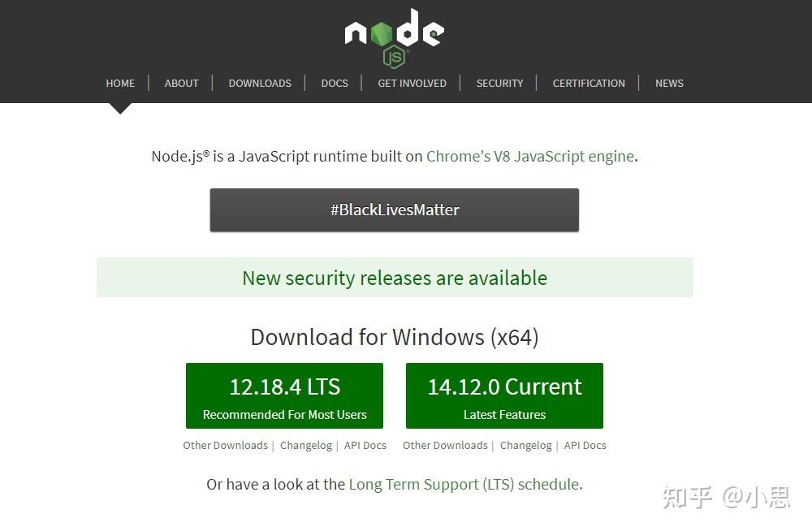Download 14.12.0 Current version
The width and height of the screenshot is (812, 531).
coord(504,395)
